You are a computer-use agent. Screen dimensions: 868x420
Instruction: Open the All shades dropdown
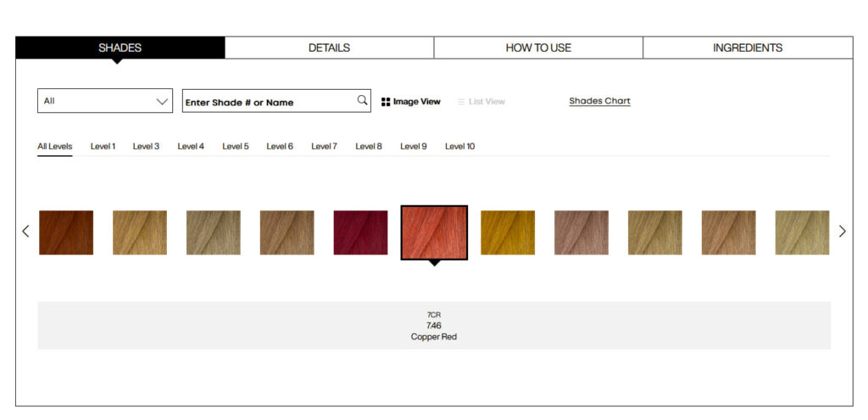[x=105, y=101]
